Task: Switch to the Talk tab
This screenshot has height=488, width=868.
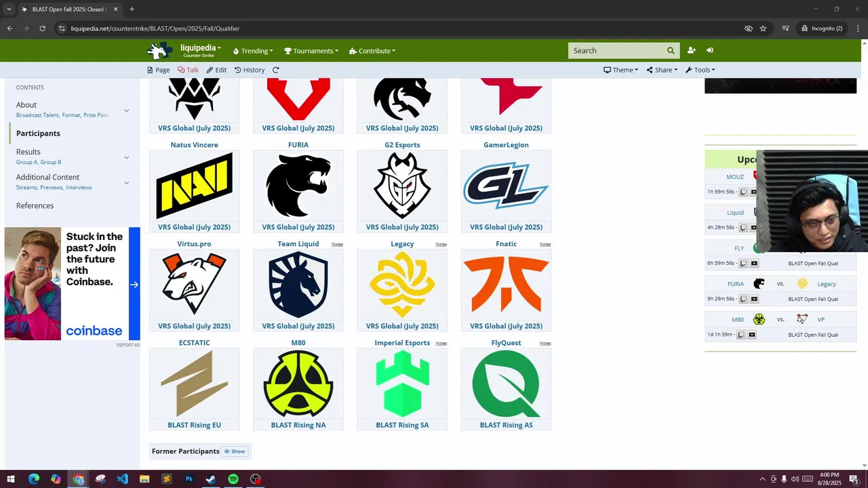Action: pyautogui.click(x=188, y=70)
